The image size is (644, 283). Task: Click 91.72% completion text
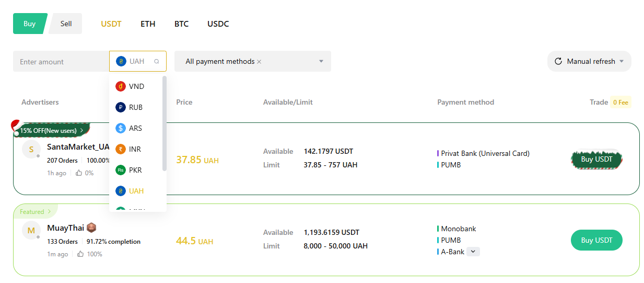[x=113, y=242]
